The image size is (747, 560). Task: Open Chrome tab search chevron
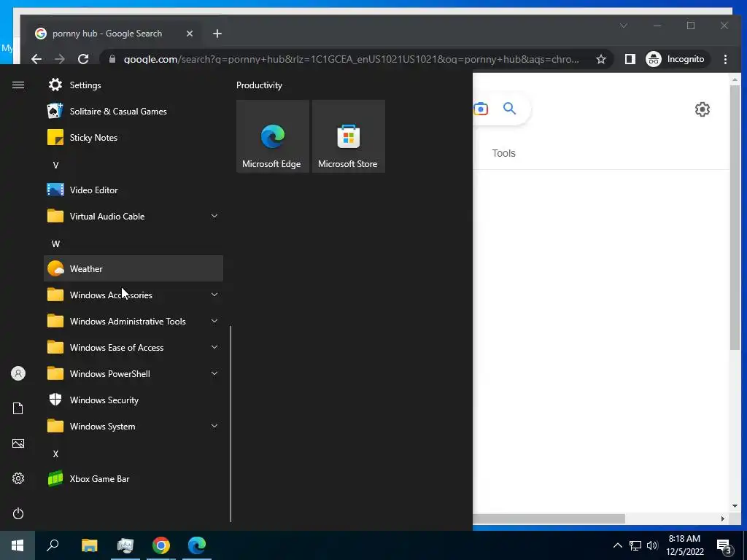point(623,26)
